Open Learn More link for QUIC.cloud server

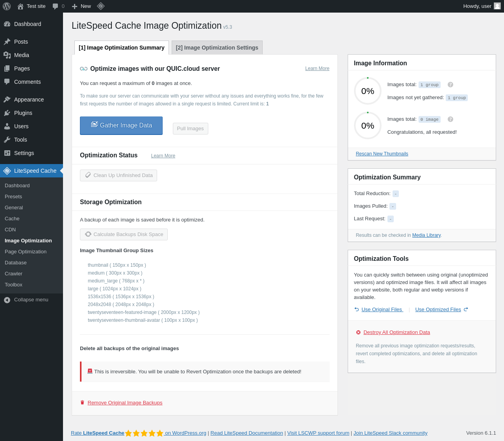[x=317, y=68]
